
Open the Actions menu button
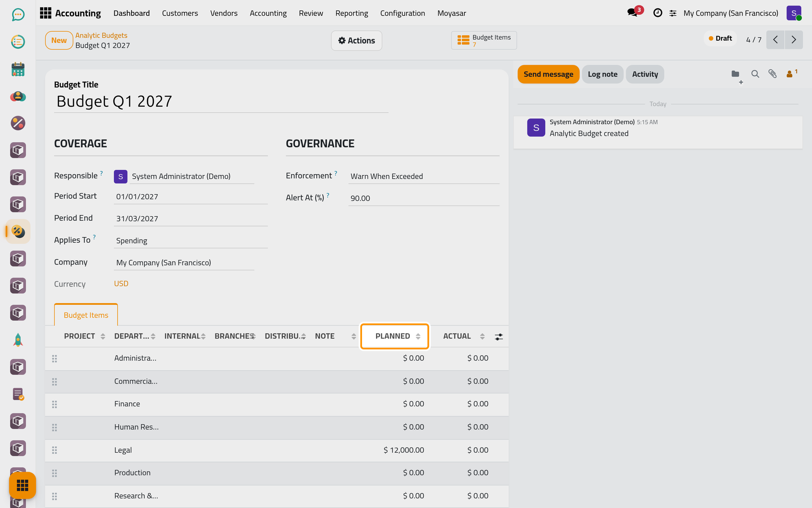[357, 41]
